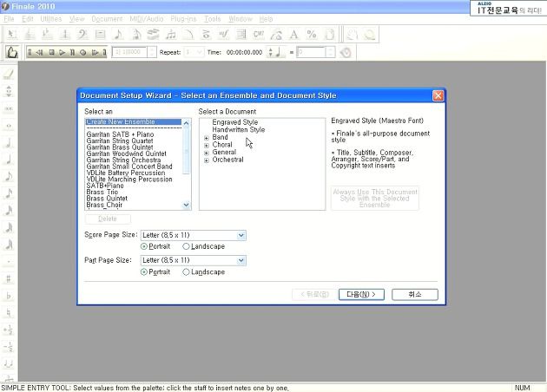The image size is (547, 392).
Task: Select Engraved Style document style
Action: point(235,122)
